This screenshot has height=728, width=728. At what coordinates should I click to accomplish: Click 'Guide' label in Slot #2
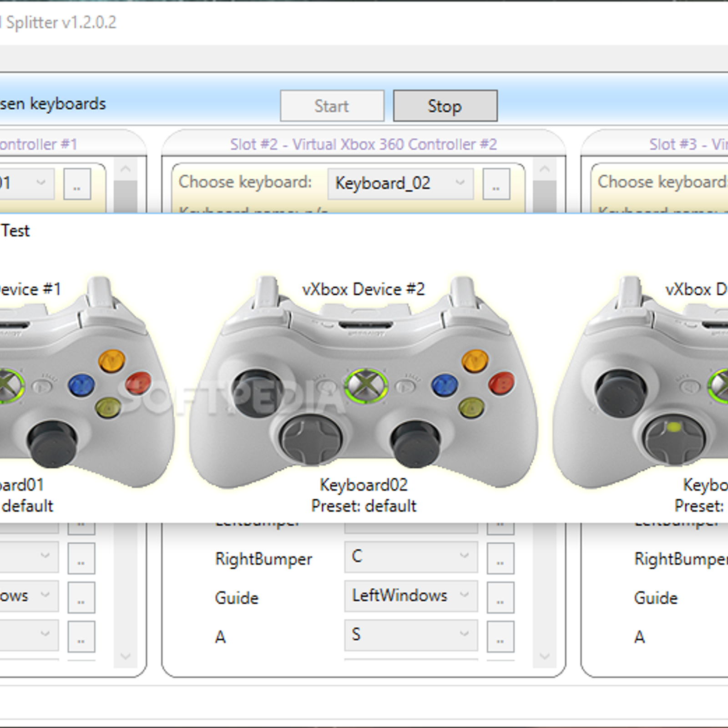pyautogui.click(x=237, y=598)
